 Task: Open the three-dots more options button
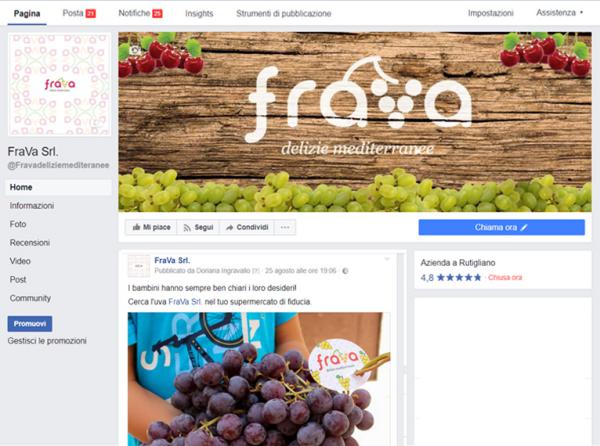pos(285,227)
